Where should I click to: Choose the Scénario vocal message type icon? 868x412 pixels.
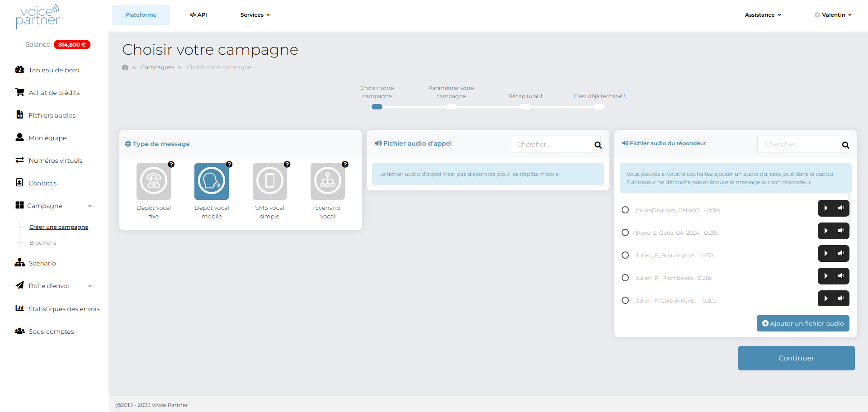point(327,181)
